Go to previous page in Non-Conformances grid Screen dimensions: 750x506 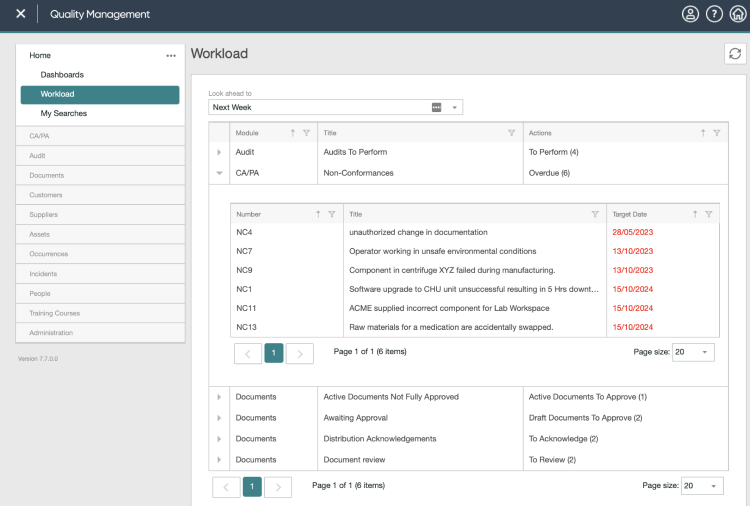[x=248, y=354]
